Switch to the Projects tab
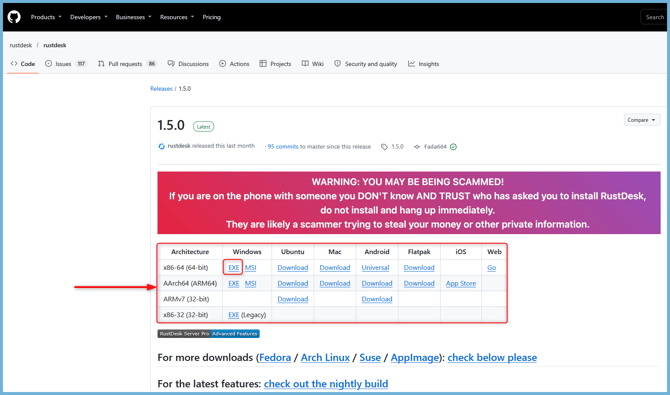Image resolution: width=670 pixels, height=395 pixels. [x=275, y=64]
